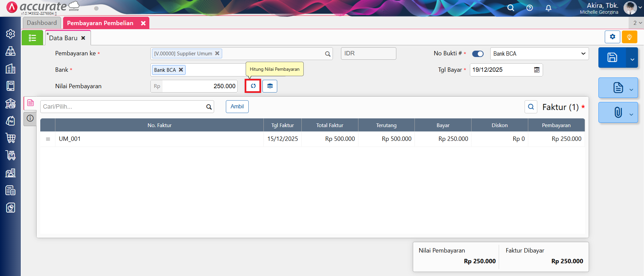Click the stacked layers icon beside payment value
The width and height of the screenshot is (644, 276).
(x=270, y=86)
